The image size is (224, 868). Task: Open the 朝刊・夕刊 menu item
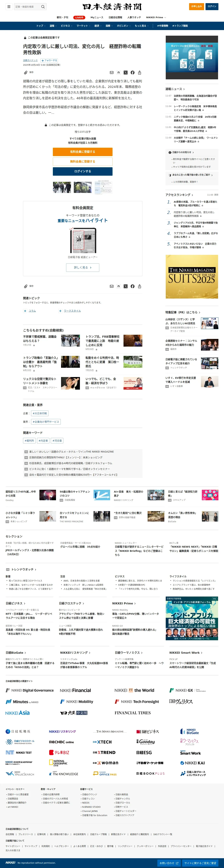(62, 17)
